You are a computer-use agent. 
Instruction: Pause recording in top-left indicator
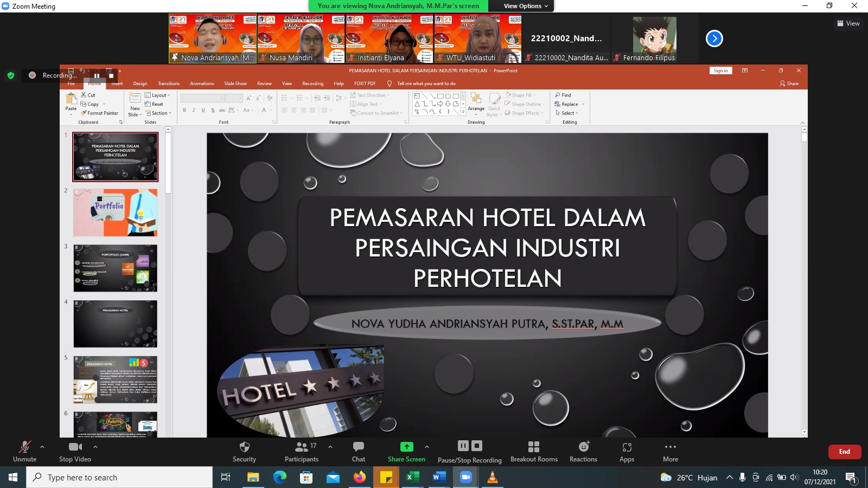pyautogui.click(x=97, y=76)
